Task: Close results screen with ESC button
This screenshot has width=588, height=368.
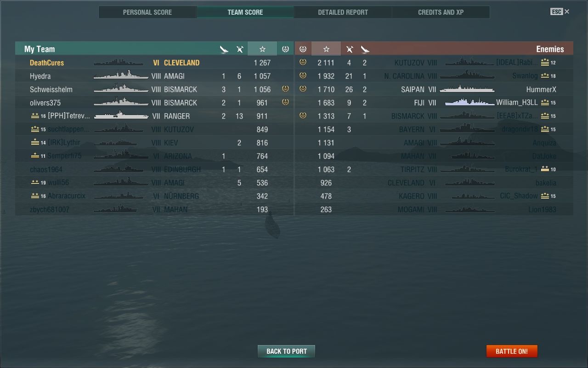Action: [560, 11]
